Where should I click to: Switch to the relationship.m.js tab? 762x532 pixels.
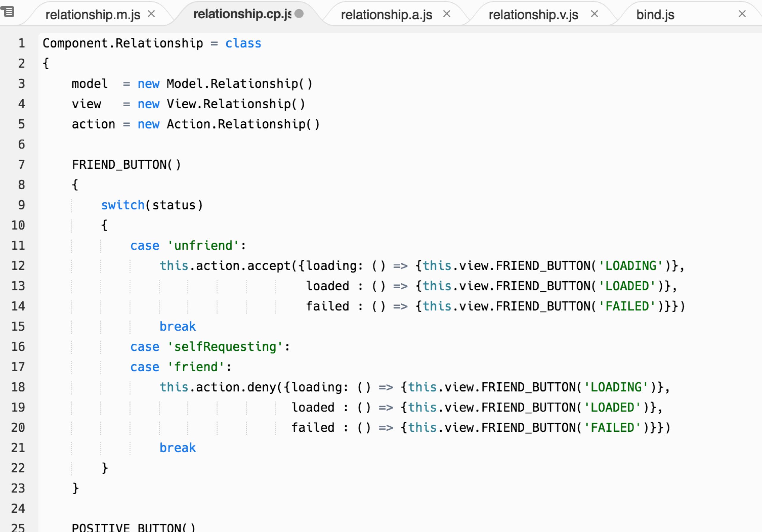[x=93, y=15]
